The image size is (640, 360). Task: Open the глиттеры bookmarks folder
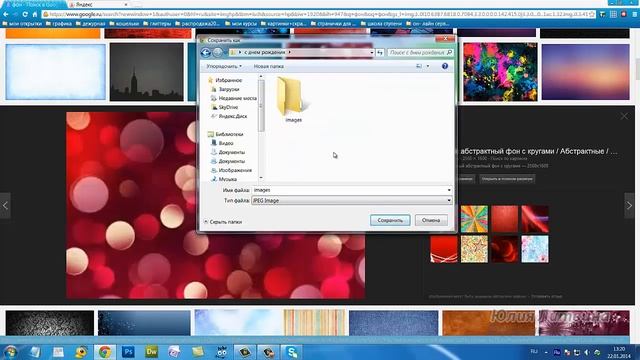tap(157, 24)
